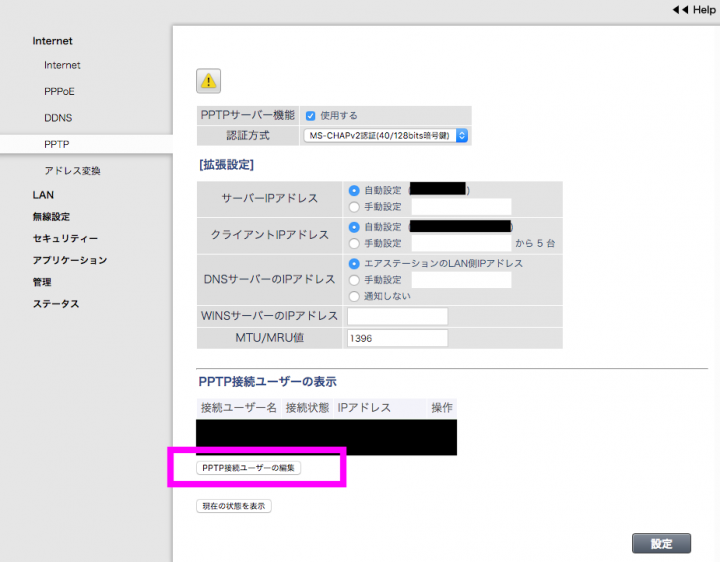720x562 pixels.
Task: Select 手動設定 for サーバーIPアドレス
Action: [x=354, y=207]
